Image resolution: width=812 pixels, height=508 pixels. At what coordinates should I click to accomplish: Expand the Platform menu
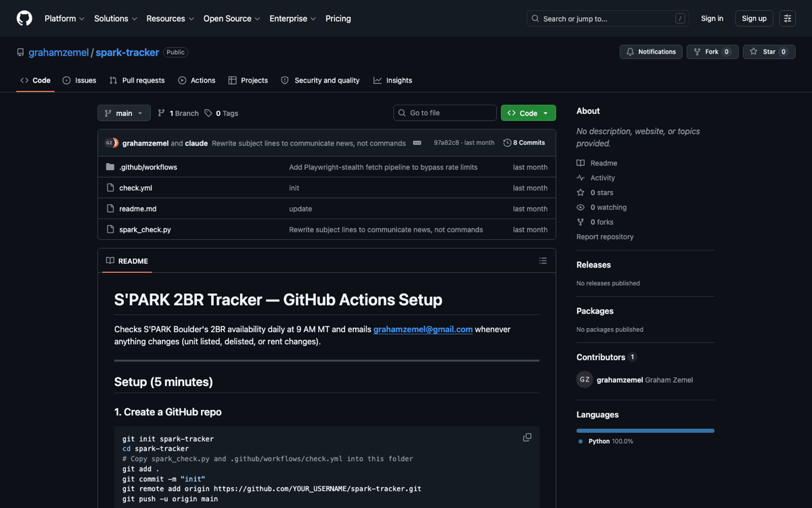(64, 18)
